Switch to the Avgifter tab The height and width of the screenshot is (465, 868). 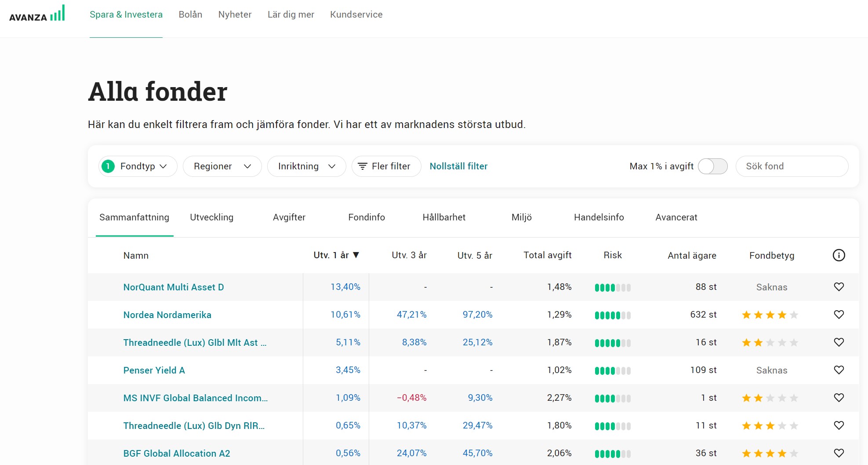point(289,217)
